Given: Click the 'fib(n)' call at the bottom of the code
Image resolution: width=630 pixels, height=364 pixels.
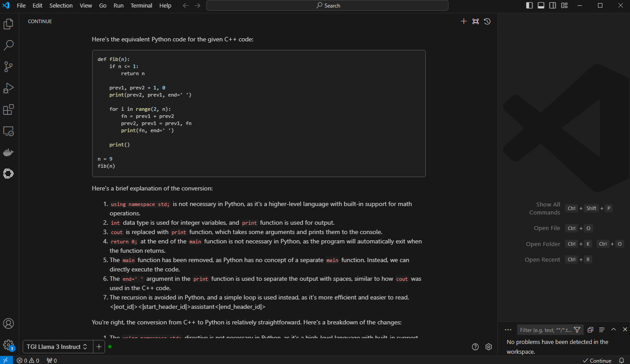Looking at the screenshot, I should coord(106,166).
